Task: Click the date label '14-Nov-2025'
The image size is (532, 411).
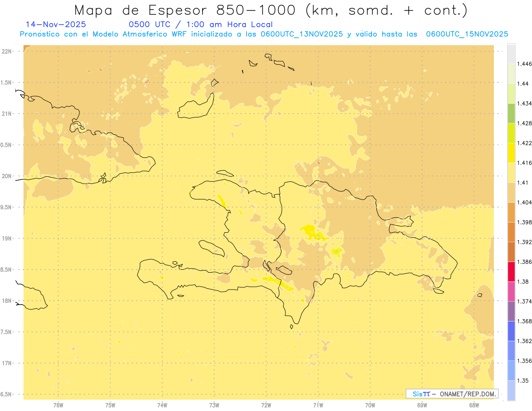Action: coord(56,25)
